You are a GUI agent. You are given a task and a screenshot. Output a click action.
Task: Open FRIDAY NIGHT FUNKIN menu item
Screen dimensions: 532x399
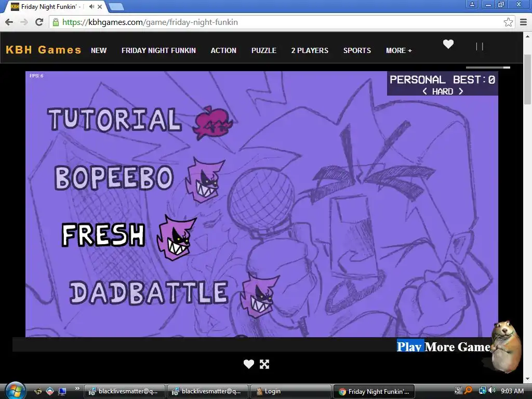coord(159,50)
